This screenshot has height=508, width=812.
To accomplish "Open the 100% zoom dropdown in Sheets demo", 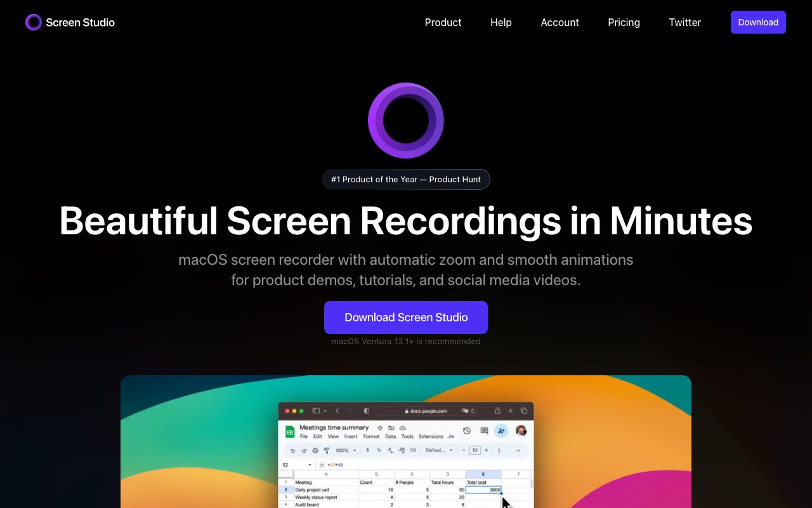I will pyautogui.click(x=346, y=451).
